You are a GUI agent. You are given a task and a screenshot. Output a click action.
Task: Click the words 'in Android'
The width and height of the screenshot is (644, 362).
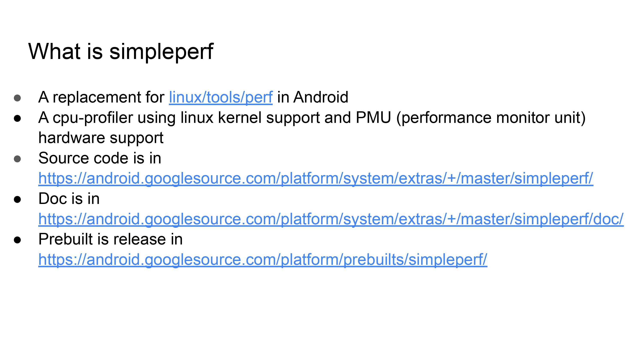(x=313, y=97)
